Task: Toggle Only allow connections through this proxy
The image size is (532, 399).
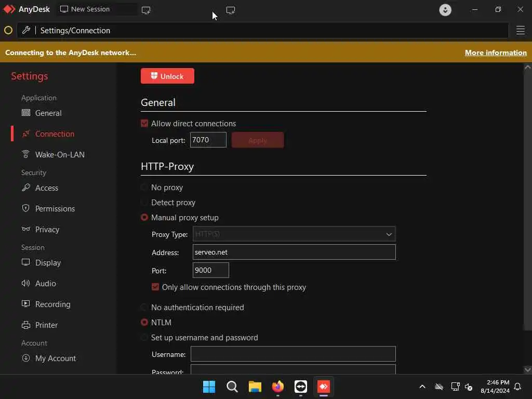Action: [155, 287]
